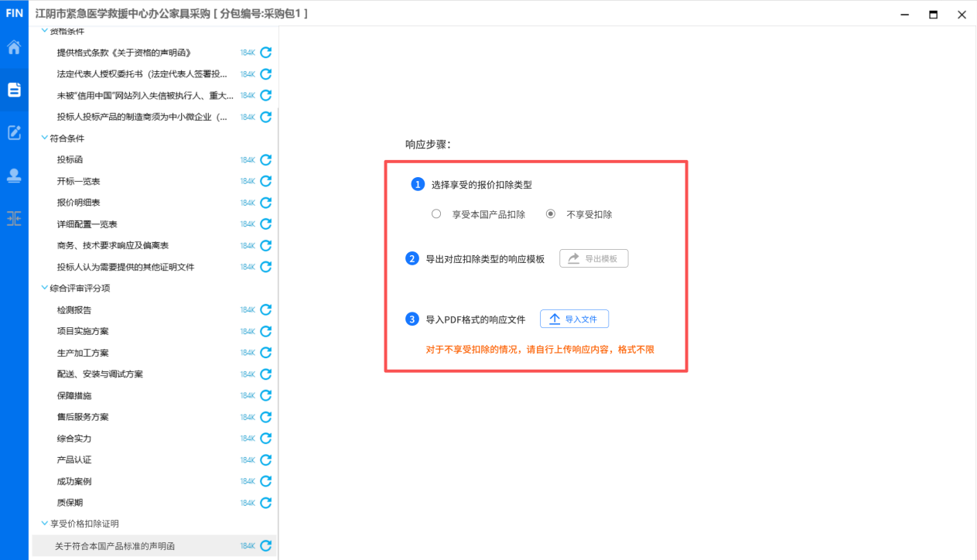
Task: Select 享受本国产品扣除 radio option
Action: (436, 214)
